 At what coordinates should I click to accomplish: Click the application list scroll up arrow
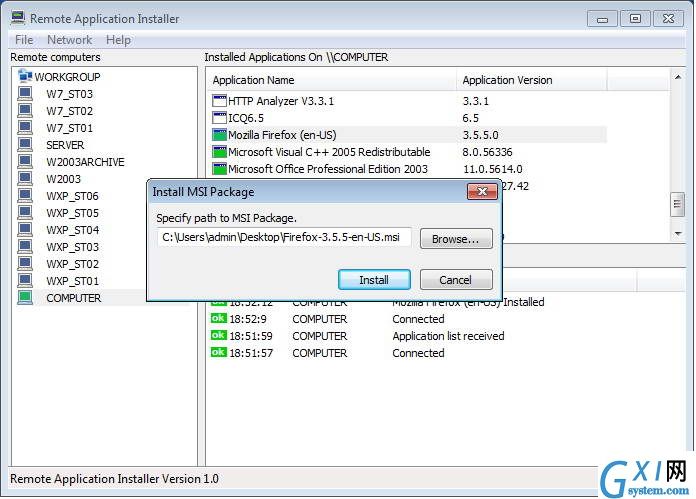pos(678,77)
